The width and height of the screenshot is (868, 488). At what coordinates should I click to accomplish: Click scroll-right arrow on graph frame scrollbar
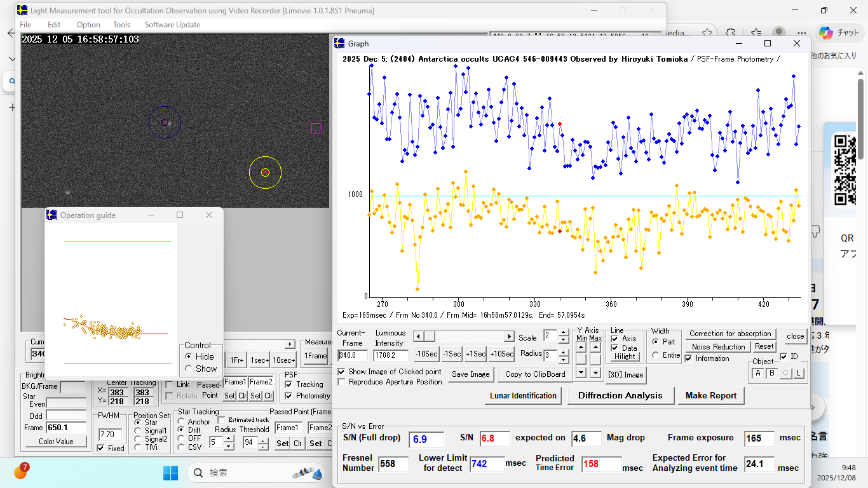click(x=509, y=336)
